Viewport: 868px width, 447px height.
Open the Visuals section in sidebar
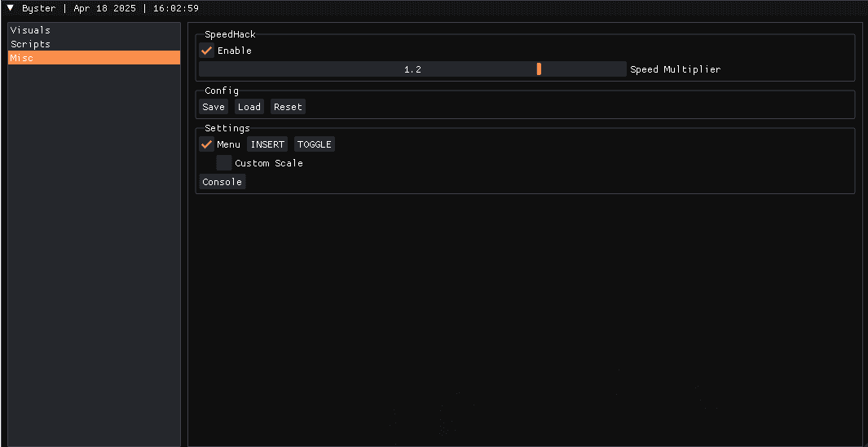click(x=30, y=30)
